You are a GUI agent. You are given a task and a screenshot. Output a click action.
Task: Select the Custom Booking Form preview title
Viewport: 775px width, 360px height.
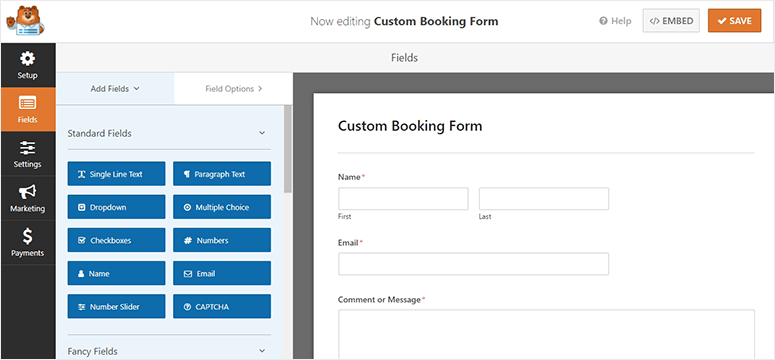[x=410, y=126]
